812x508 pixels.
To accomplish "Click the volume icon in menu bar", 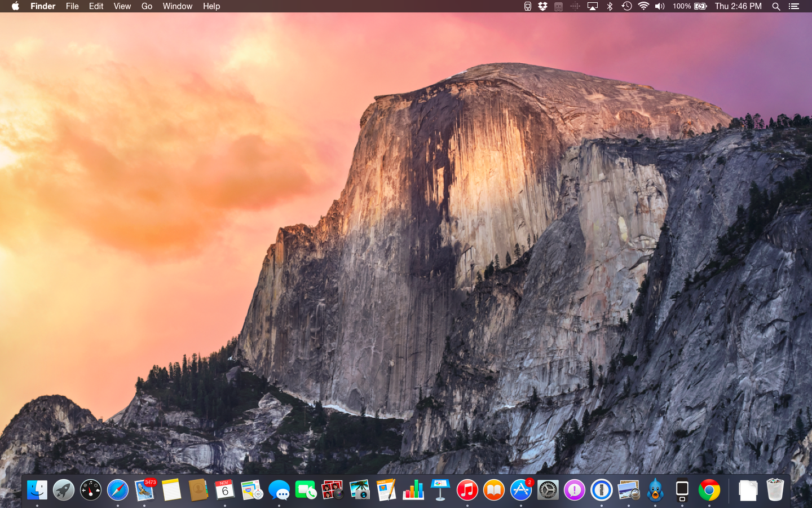I will click(x=660, y=6).
